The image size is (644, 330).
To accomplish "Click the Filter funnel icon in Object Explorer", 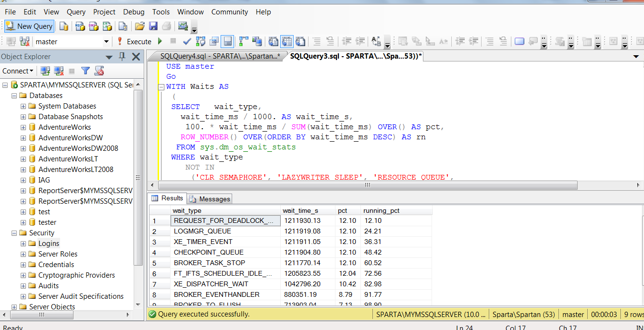I will 86,71.
